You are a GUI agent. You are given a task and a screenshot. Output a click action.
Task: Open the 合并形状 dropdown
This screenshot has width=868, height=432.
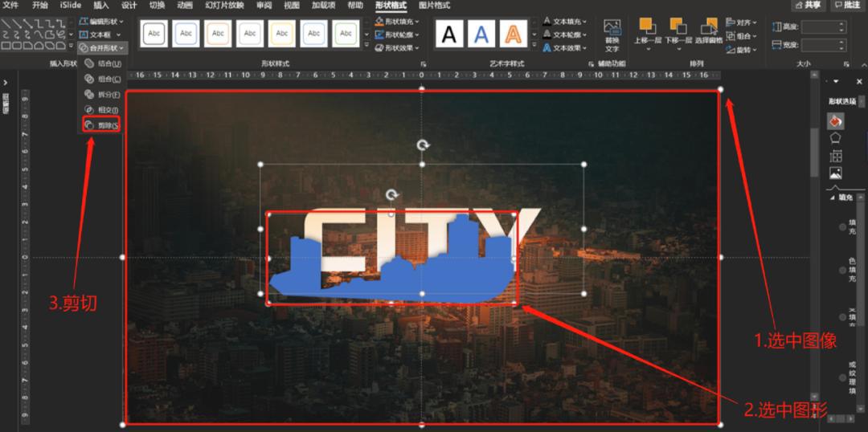pyautogui.click(x=102, y=48)
